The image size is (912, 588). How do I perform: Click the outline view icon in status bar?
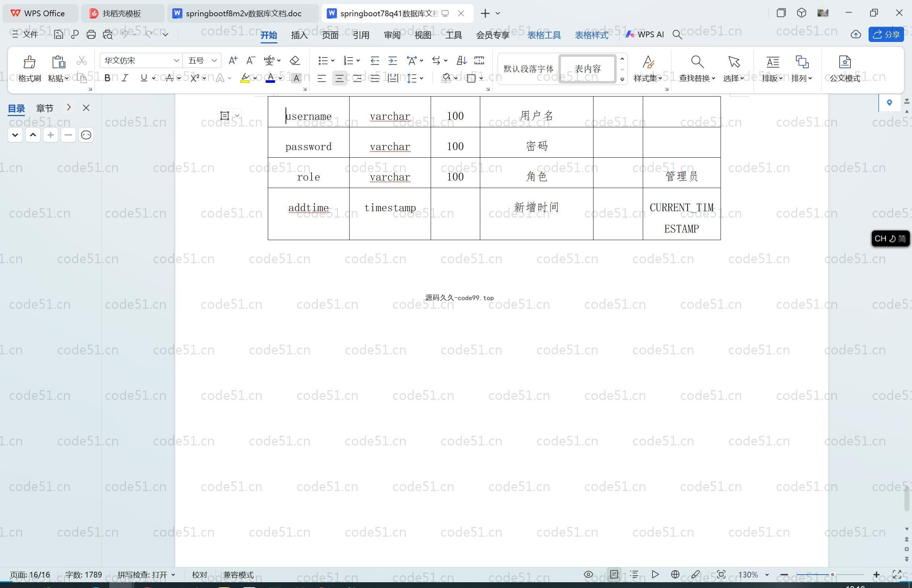pos(634,574)
